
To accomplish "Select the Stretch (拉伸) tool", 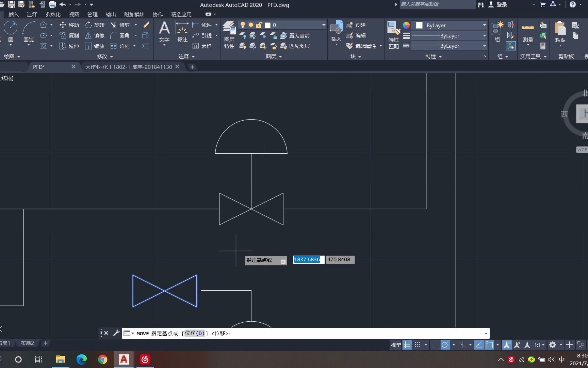I will 69,46.
